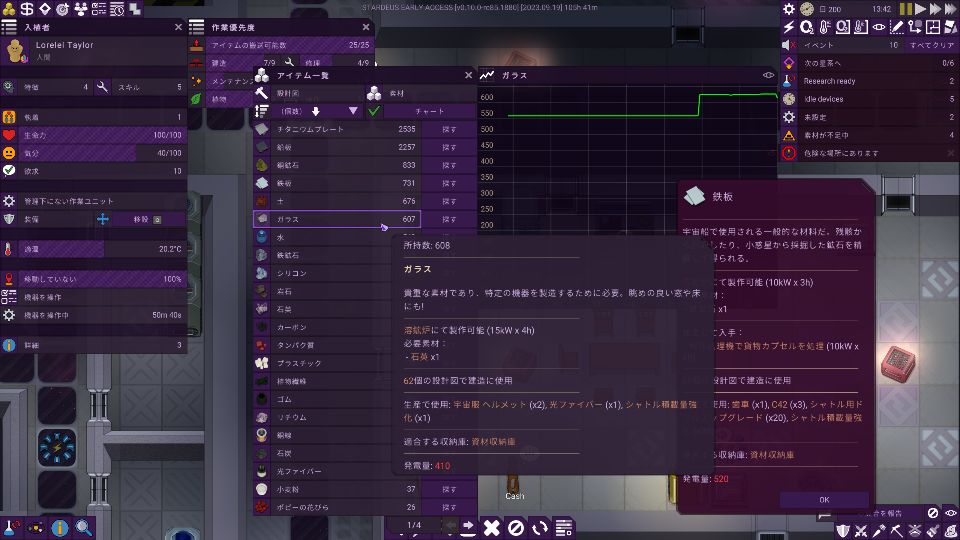Toggle the room temperature overlay icon
Screen dimensions: 960x540
coord(860,27)
